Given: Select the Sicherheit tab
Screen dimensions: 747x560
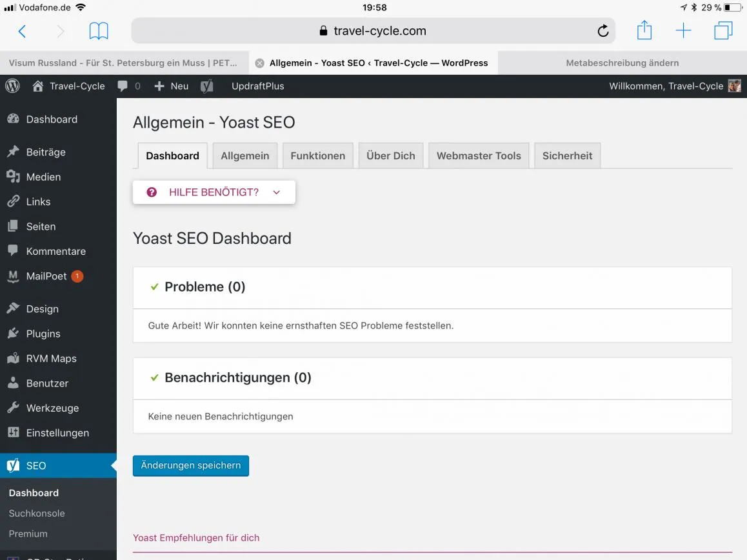Looking at the screenshot, I should (x=567, y=156).
